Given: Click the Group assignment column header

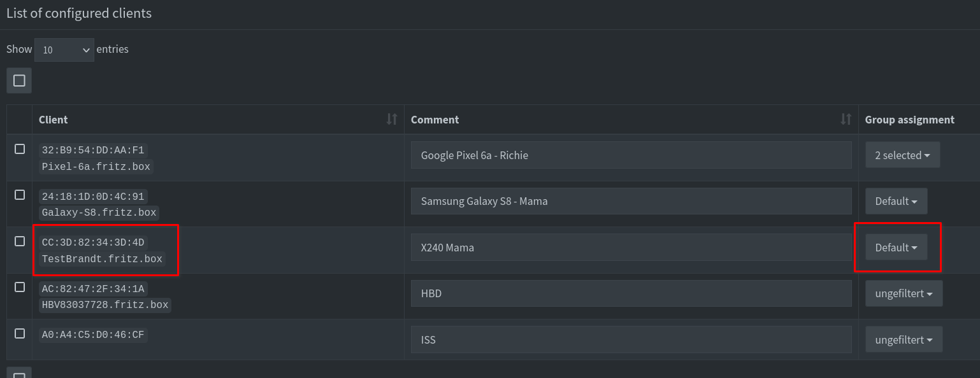Looking at the screenshot, I should coord(909,120).
